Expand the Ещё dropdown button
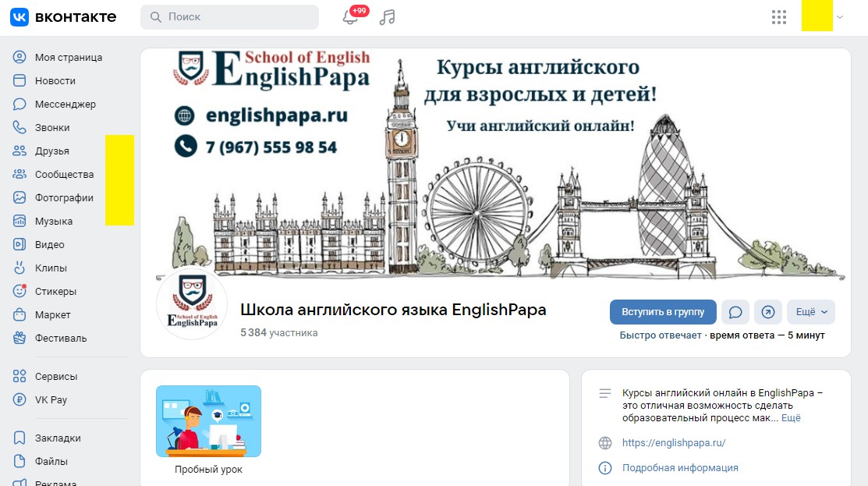 coord(811,312)
